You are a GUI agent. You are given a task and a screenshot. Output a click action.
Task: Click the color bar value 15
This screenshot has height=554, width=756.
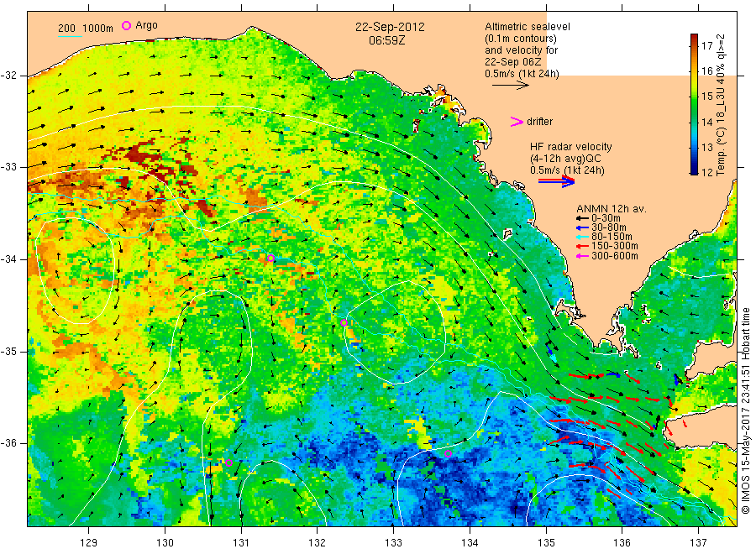click(x=706, y=97)
